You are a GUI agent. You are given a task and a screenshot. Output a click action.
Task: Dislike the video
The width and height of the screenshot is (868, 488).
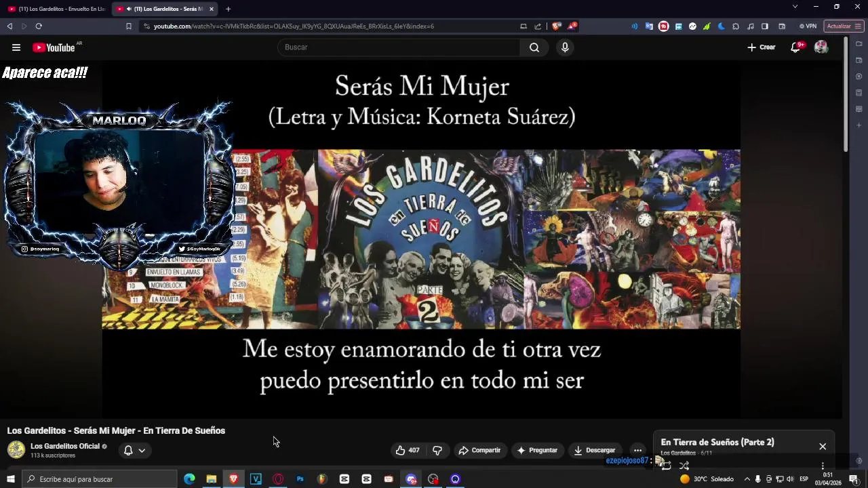tap(437, 450)
